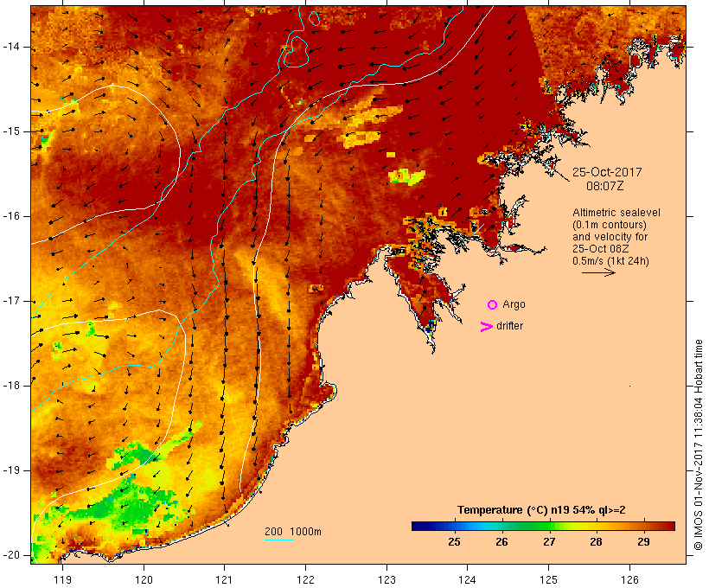The width and height of the screenshot is (709, 588).
Task: Click the '120' longitude axis label
Action: [144, 580]
